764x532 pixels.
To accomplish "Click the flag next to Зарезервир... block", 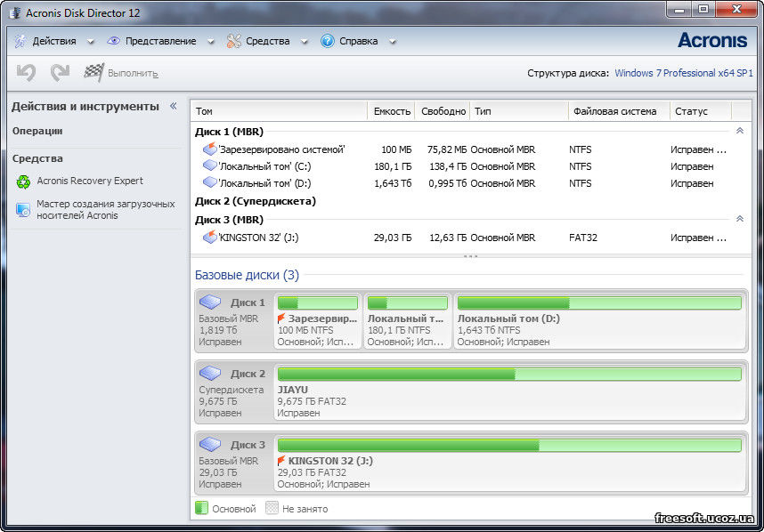I will [281, 318].
